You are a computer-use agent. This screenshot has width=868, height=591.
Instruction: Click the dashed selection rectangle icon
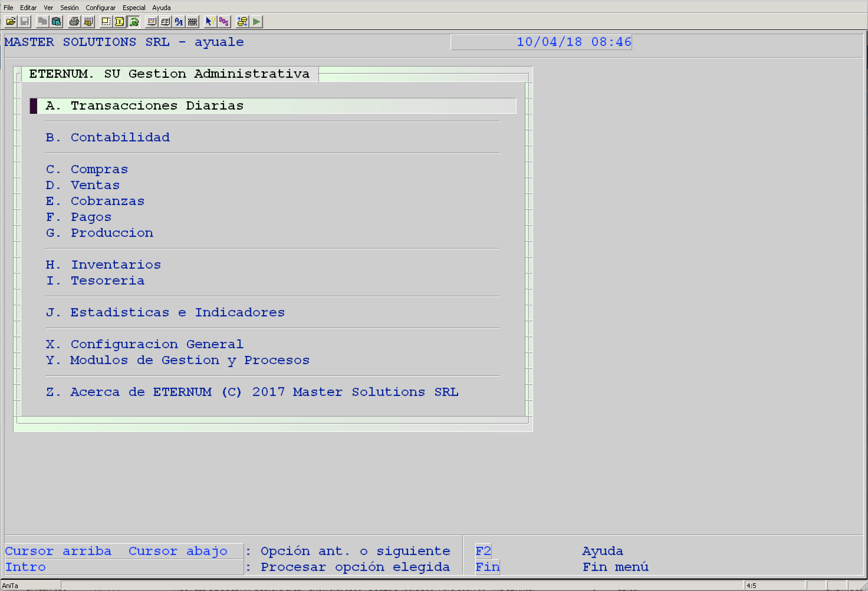coord(106,22)
